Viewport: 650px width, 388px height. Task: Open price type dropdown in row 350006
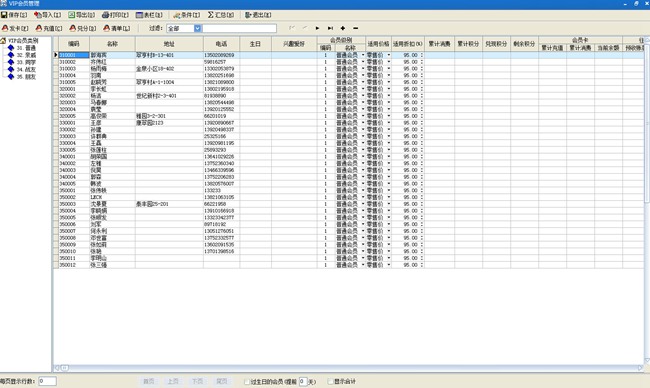pyautogui.click(x=389, y=224)
